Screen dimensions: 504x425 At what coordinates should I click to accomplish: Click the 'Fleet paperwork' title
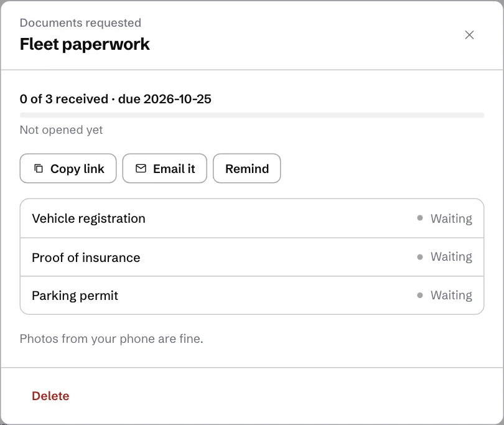(x=85, y=44)
